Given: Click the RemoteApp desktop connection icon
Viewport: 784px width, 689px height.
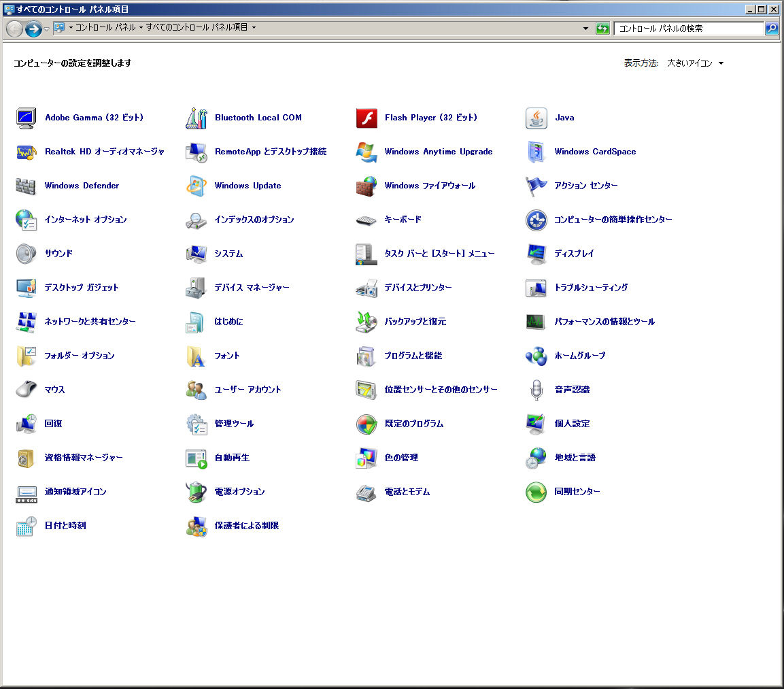Looking at the screenshot, I should [x=196, y=152].
